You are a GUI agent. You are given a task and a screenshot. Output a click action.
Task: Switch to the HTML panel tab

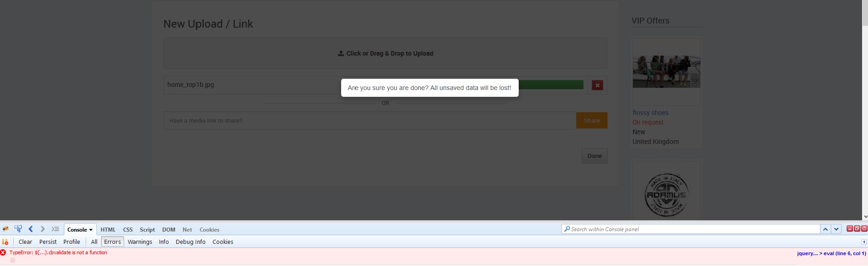108,230
